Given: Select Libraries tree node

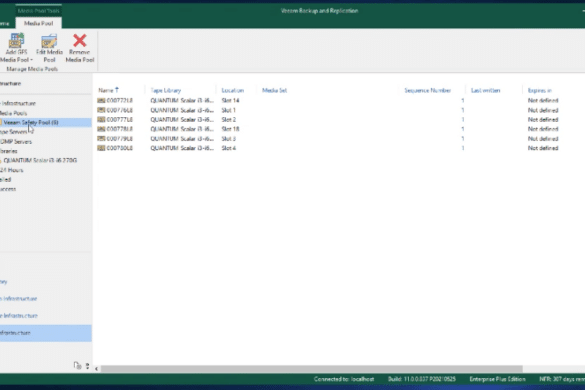Looking at the screenshot, I should click(x=9, y=151).
